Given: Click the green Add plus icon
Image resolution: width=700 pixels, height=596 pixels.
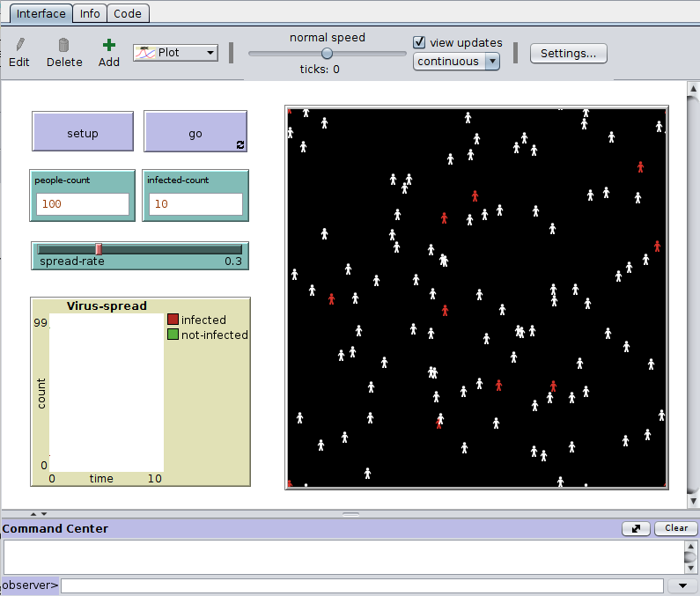Looking at the screenshot, I should 109,45.
